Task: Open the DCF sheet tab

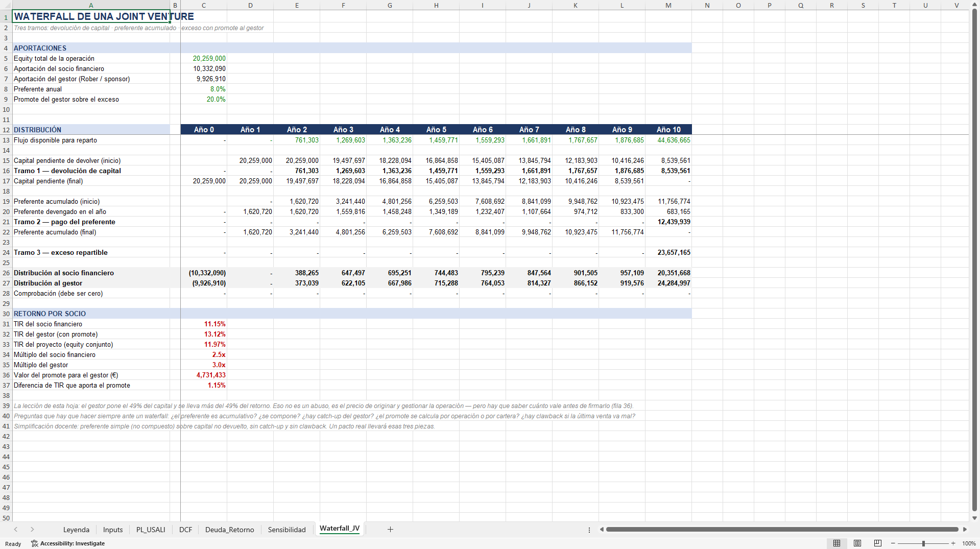Action: pos(185,530)
